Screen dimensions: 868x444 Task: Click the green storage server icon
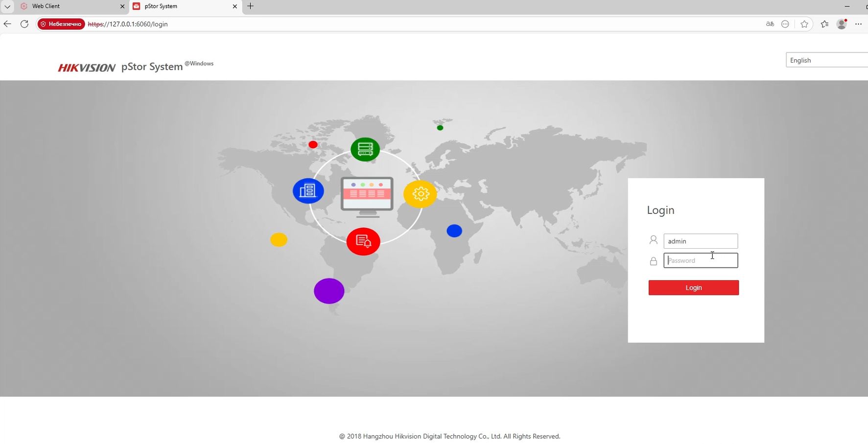365,149
